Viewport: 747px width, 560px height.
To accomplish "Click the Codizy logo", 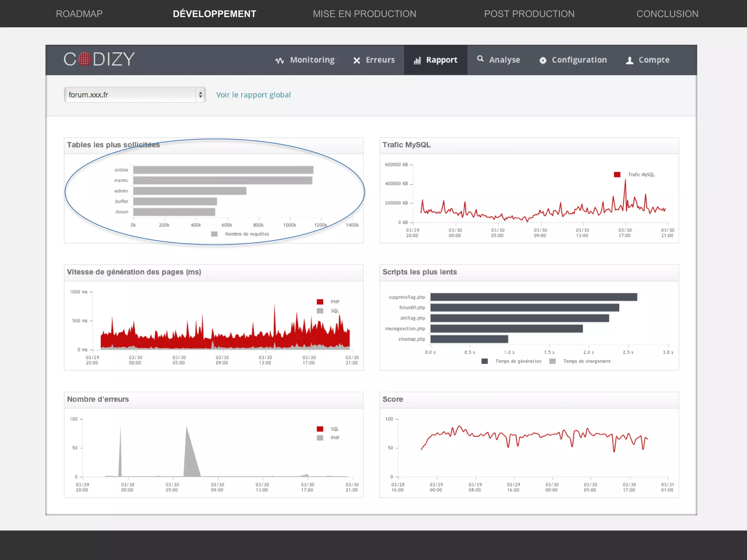I will (x=99, y=59).
